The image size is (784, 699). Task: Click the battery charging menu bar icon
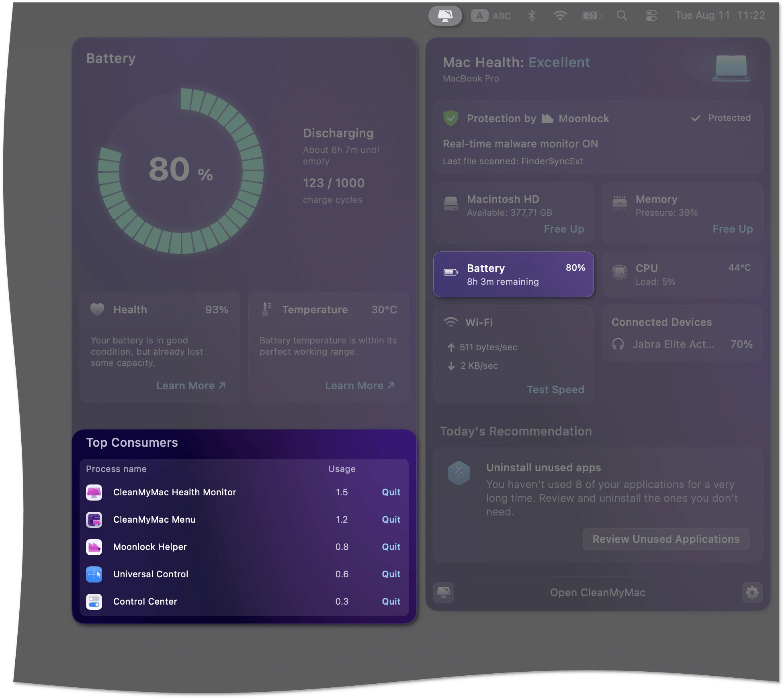pos(592,16)
